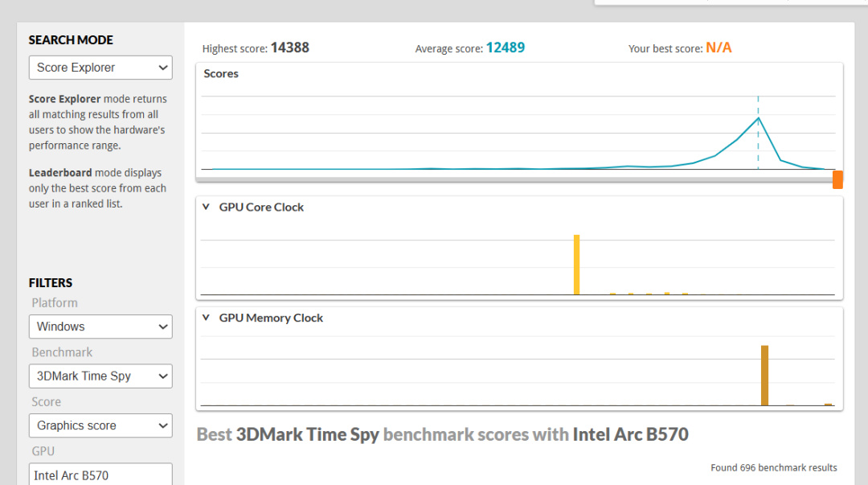Image resolution: width=868 pixels, height=485 pixels.
Task: Click the orange score range slider handle
Action: coord(837,179)
